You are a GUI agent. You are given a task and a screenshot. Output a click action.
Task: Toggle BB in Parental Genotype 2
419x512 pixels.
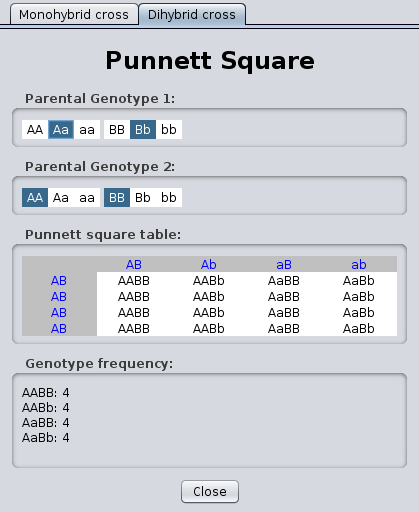click(x=117, y=197)
